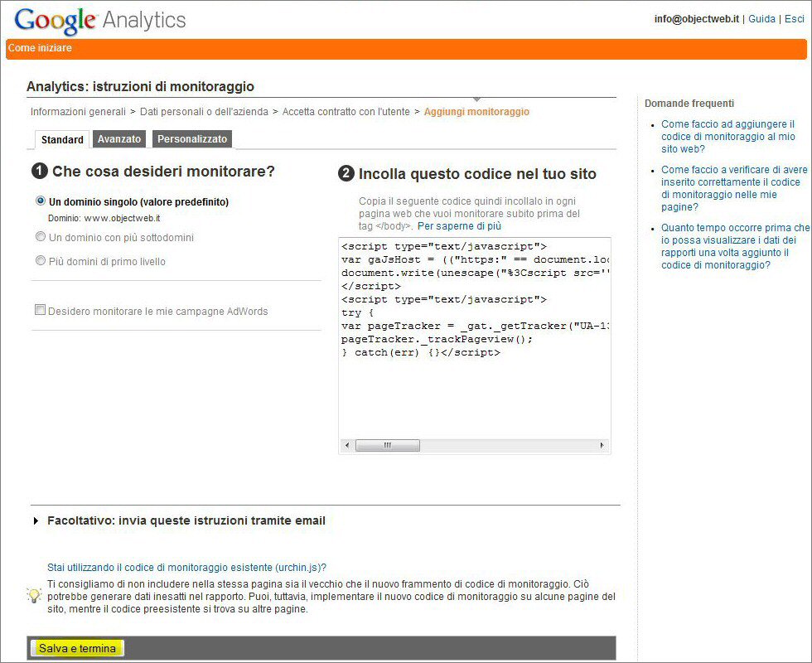Viewport: 812px width, 663px height.
Task: Click inside the tracking code text area
Action: 474,390
